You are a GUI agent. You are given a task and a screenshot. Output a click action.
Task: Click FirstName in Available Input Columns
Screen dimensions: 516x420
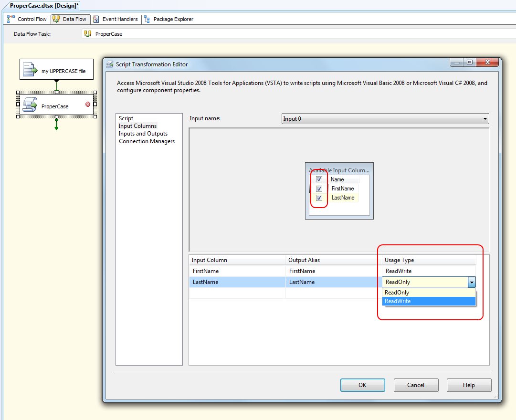coord(343,189)
